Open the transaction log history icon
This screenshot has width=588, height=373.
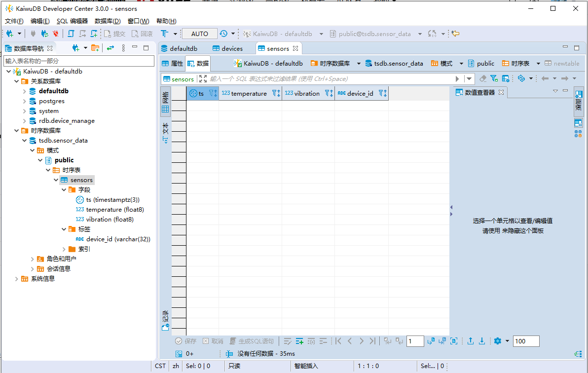point(223,34)
